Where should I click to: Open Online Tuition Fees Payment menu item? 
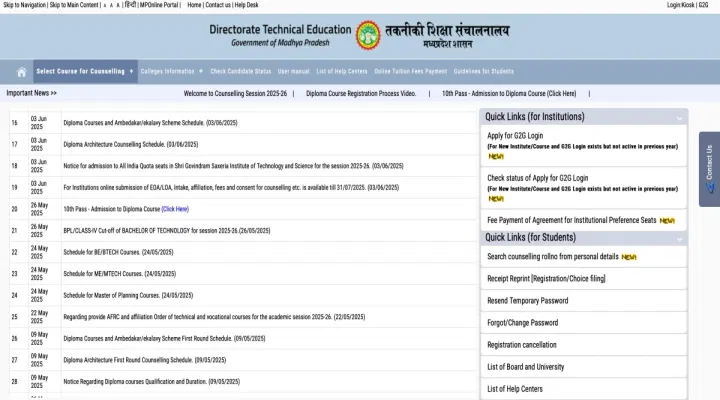(x=411, y=71)
